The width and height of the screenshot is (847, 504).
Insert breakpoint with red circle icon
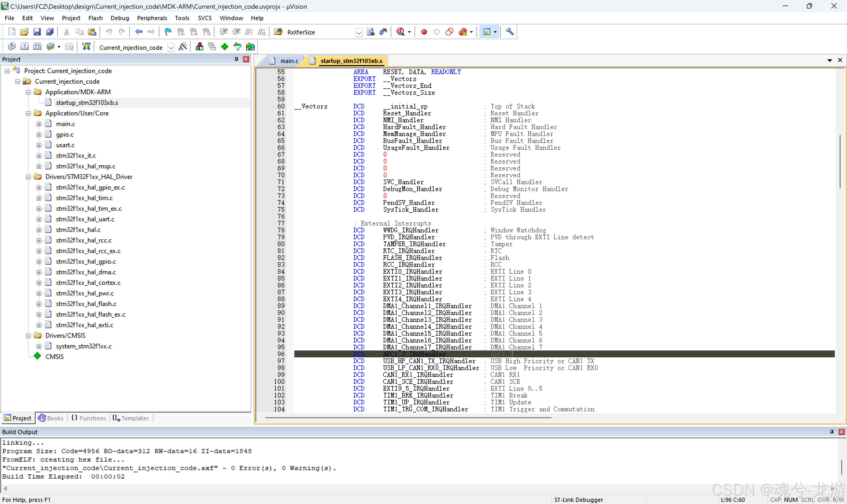pyautogui.click(x=424, y=32)
